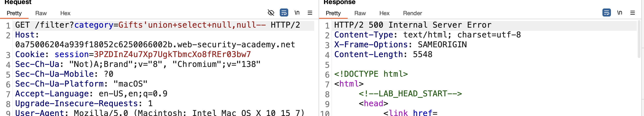Switch to Hex tab in Request panel
The width and height of the screenshot is (644, 116).
pyautogui.click(x=65, y=13)
